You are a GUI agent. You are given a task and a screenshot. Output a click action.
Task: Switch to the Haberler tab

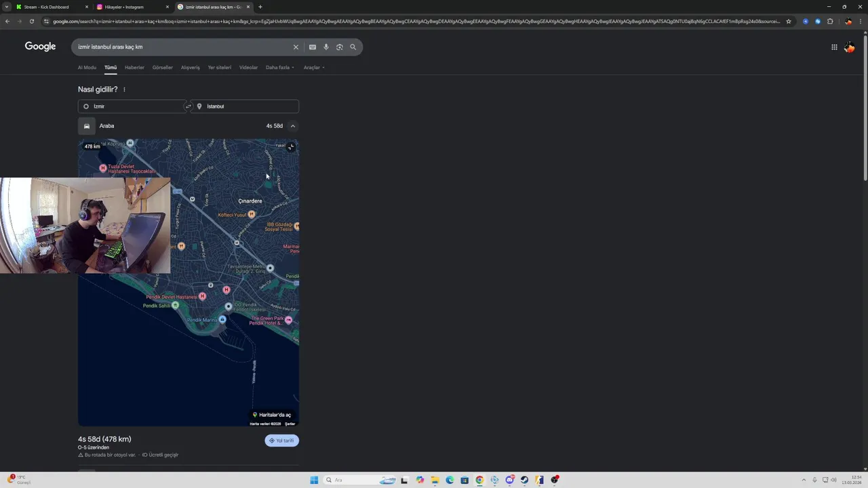coord(134,68)
